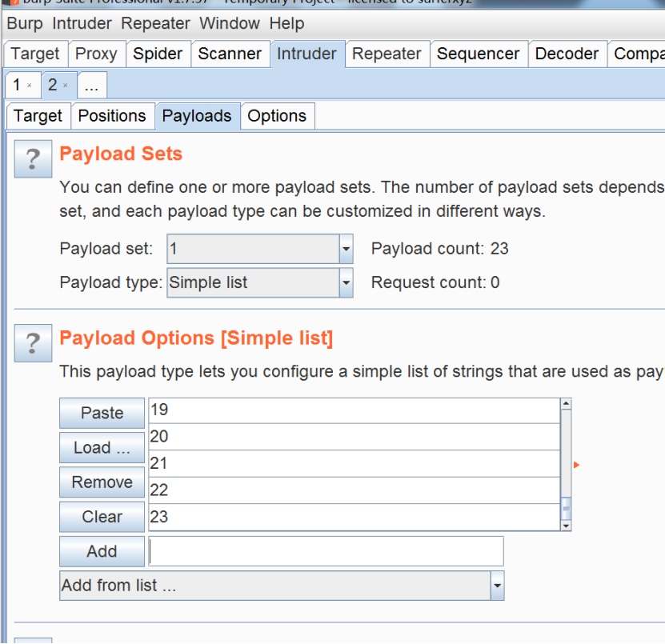The width and height of the screenshot is (665, 644).
Task: Open the Intruder menu
Action: (x=82, y=23)
